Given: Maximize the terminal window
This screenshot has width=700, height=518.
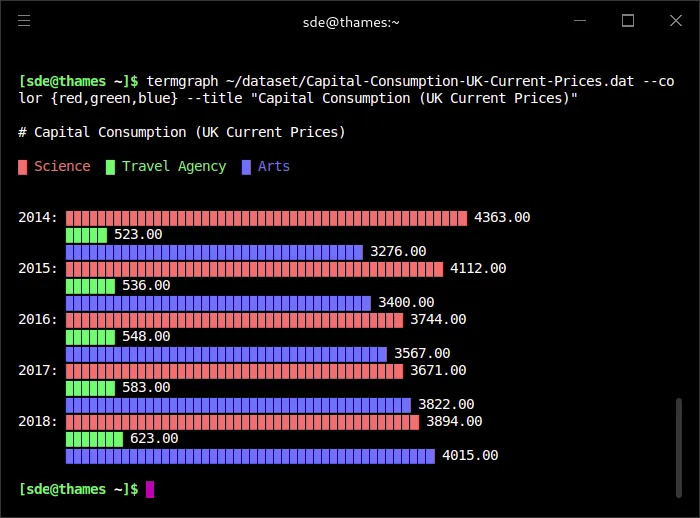Looking at the screenshot, I should coord(628,21).
